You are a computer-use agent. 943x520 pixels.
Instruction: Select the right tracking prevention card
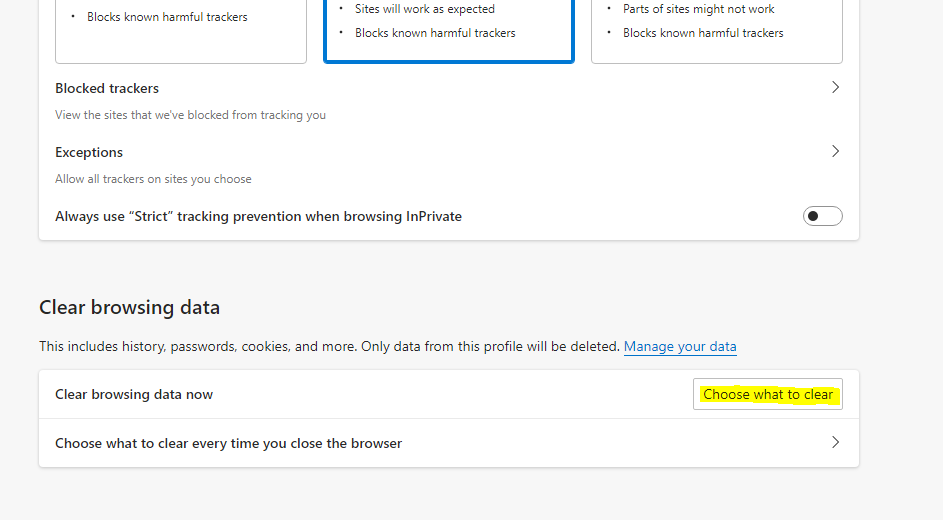click(x=717, y=30)
